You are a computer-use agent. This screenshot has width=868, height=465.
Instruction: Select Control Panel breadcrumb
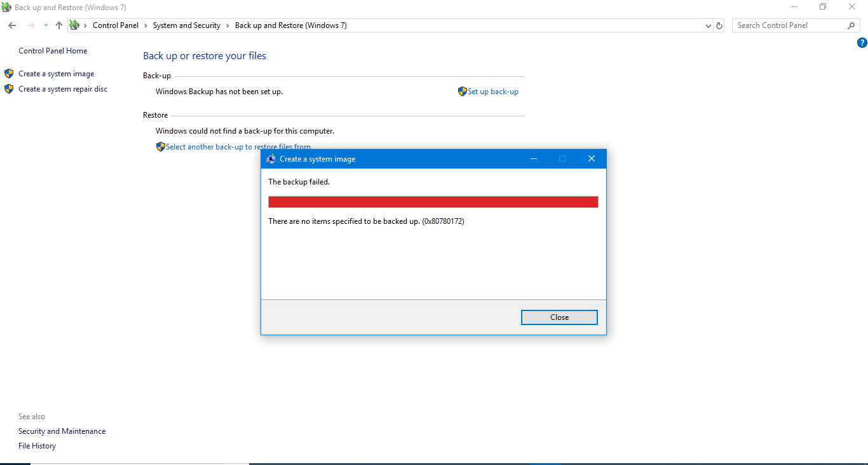pos(116,25)
